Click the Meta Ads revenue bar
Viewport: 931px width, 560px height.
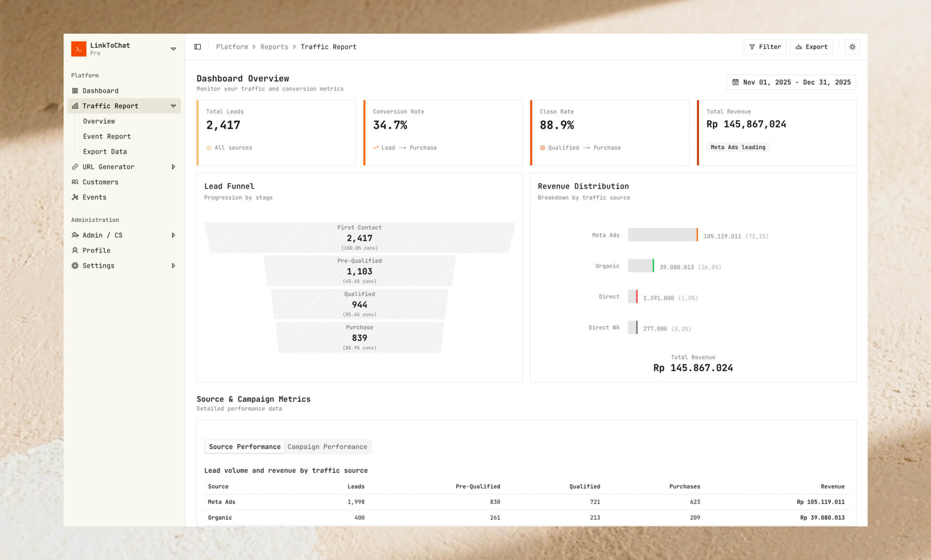(x=662, y=235)
